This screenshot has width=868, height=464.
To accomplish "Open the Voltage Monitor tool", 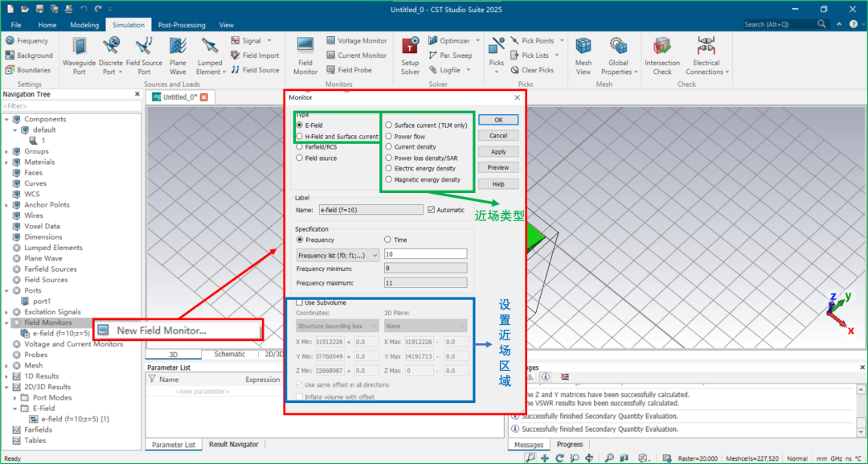I will (356, 41).
